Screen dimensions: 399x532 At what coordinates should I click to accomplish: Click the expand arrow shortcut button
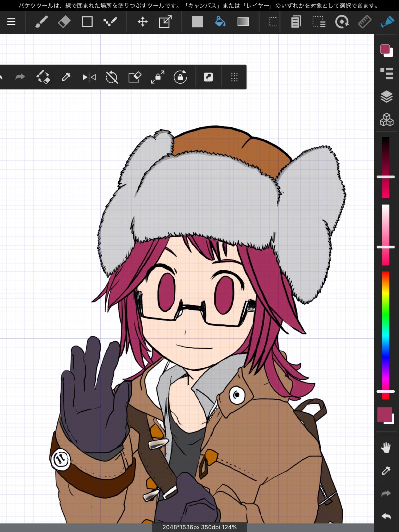tap(208, 77)
